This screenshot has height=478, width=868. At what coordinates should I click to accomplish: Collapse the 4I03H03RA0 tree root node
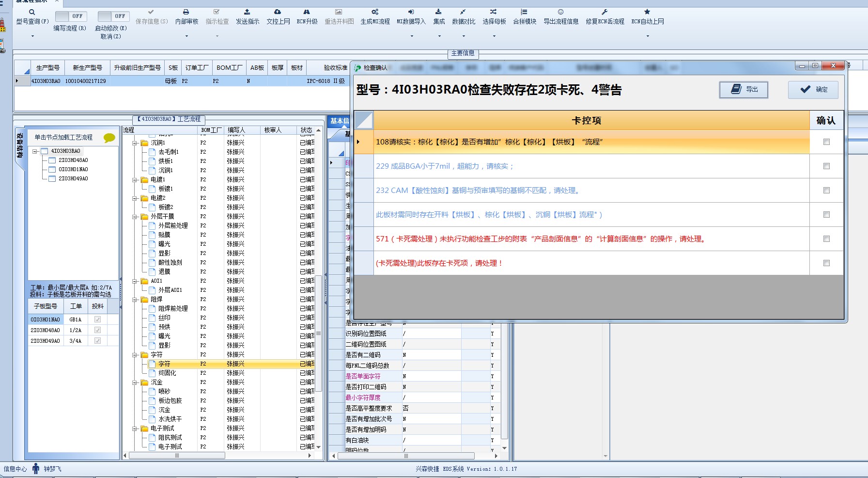point(35,151)
